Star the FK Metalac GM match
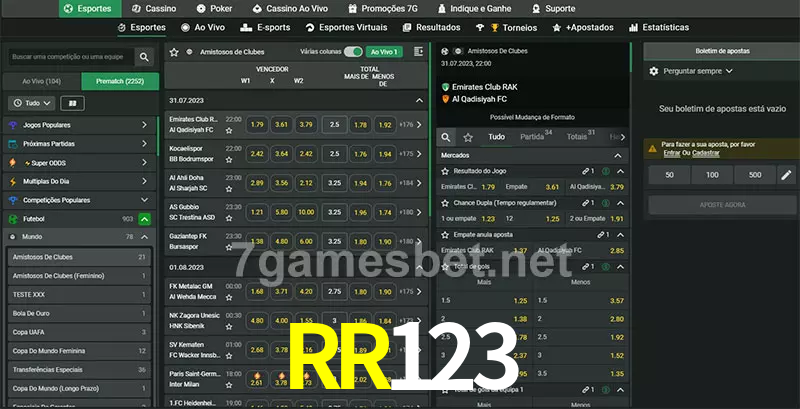800x409 pixels. point(229,297)
